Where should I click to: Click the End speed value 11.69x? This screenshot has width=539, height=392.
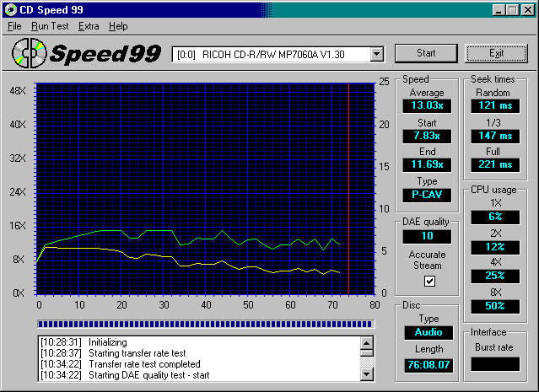427,165
